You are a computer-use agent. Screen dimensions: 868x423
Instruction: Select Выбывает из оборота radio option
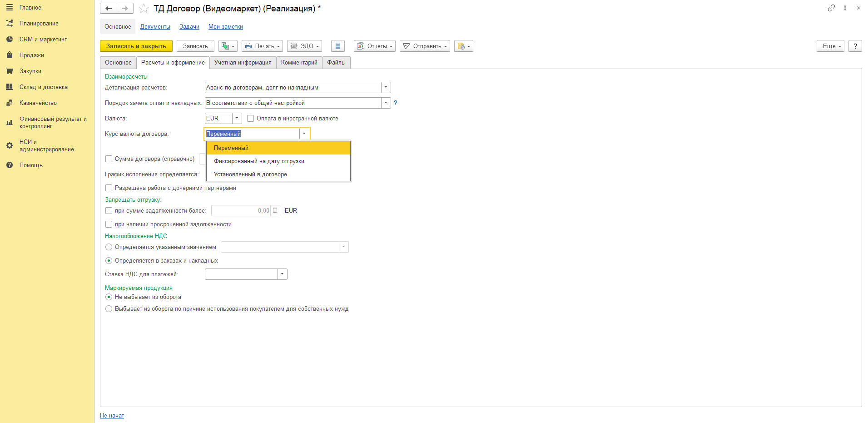109,309
